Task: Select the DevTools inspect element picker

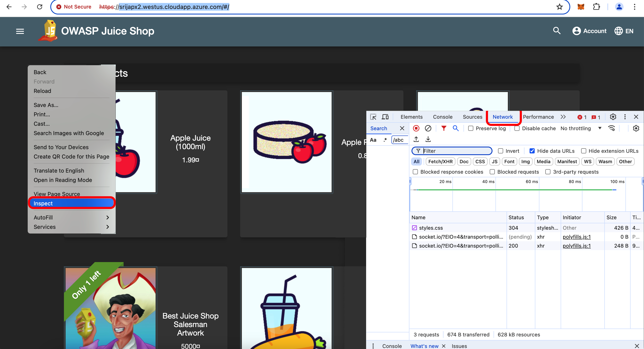Action: pyautogui.click(x=373, y=117)
